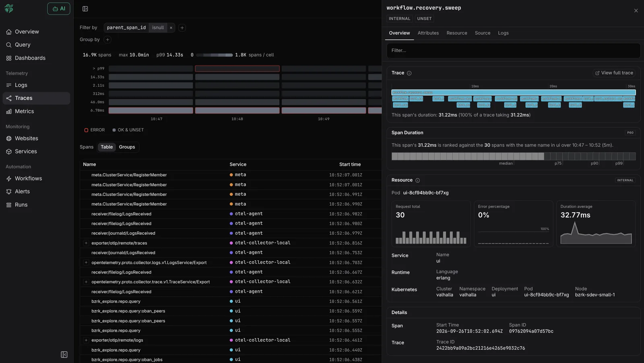This screenshot has width=644, height=363.
Task: Close the span details panel
Action: pos(636,11)
